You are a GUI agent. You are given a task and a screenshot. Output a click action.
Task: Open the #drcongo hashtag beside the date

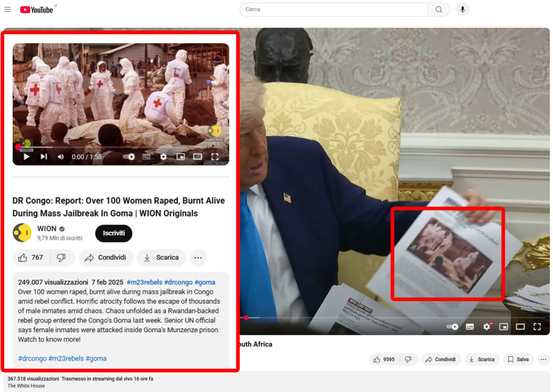178,282
